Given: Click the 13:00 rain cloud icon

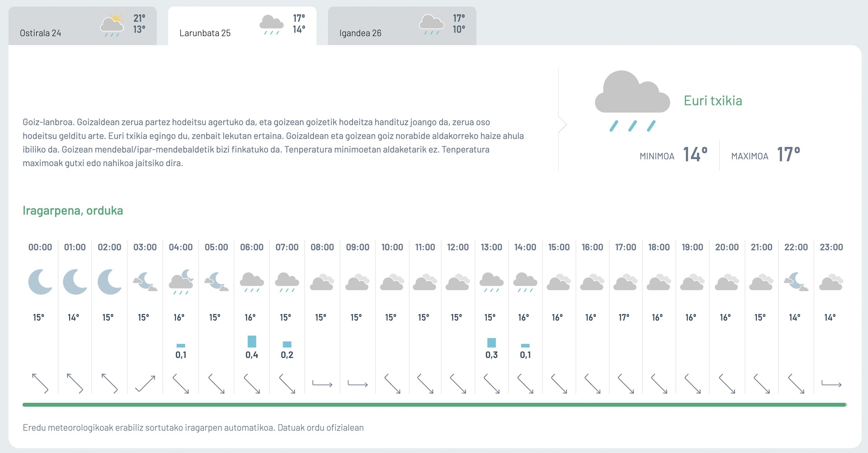Looking at the screenshot, I should (x=491, y=283).
